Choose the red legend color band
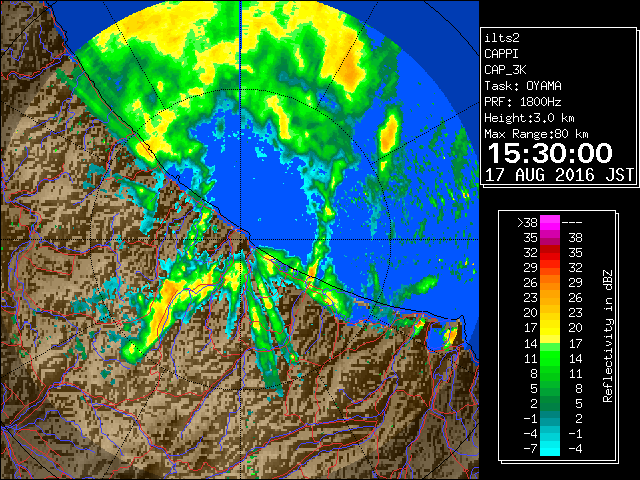 click(550, 253)
